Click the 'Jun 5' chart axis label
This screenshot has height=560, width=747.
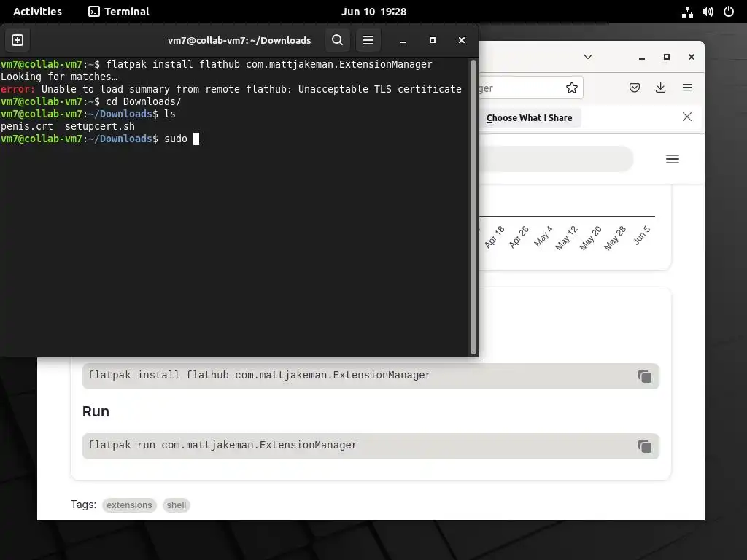[642, 236]
